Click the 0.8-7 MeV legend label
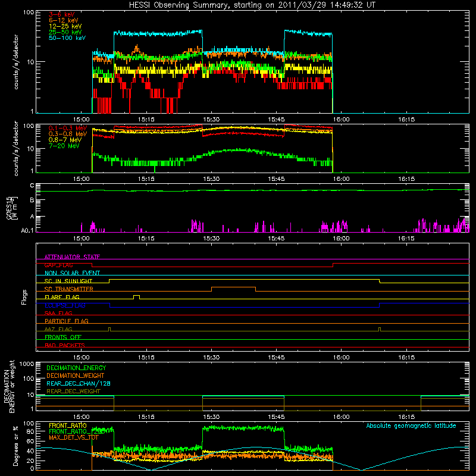Image resolution: width=476 pixels, height=476 pixels. [x=65, y=140]
